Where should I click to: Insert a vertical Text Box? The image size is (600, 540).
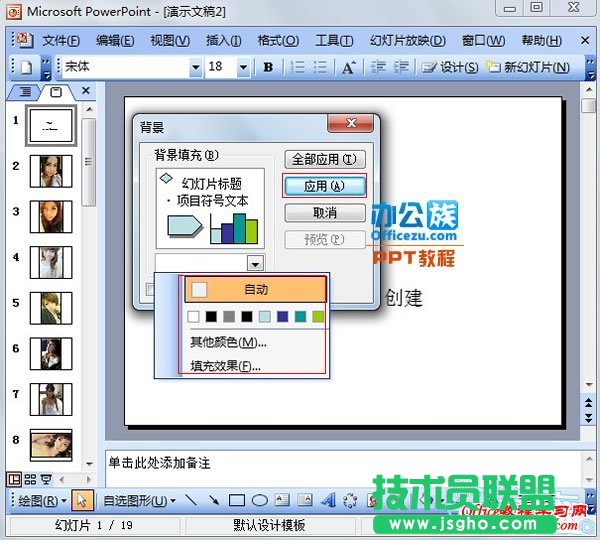coord(305,499)
